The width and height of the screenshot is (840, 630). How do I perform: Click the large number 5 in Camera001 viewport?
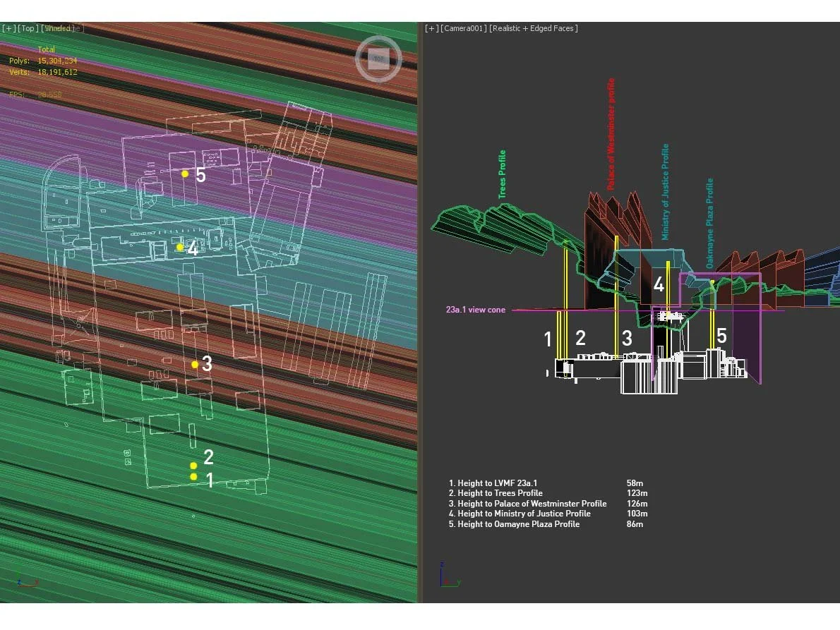[x=721, y=336]
